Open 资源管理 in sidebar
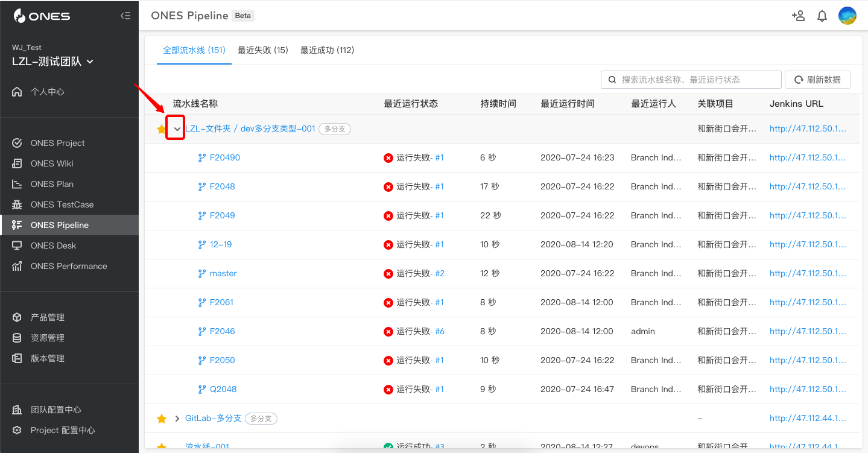This screenshot has width=868, height=453. pos(69,338)
